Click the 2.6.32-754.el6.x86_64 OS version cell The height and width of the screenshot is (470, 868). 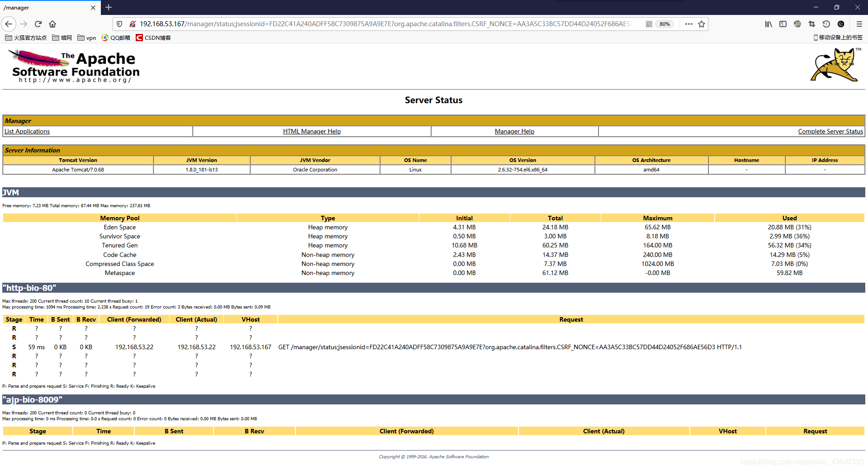(522, 170)
